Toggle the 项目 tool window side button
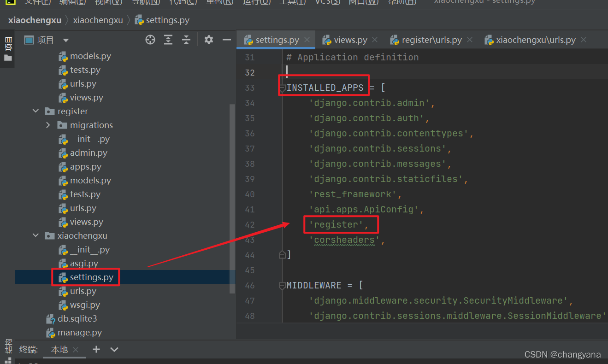This screenshot has height=364, width=608. [8, 48]
